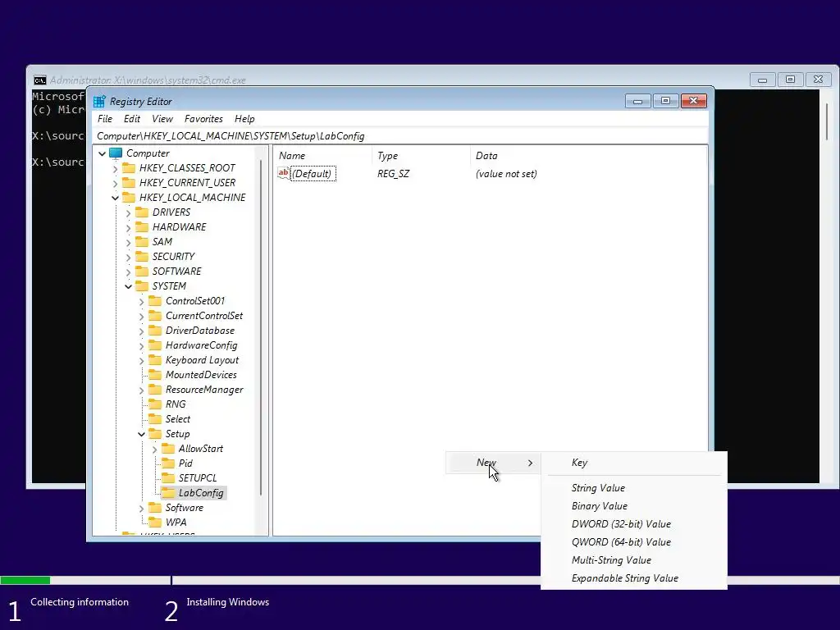
Task: Click the HKEY_CLASSES_ROOT folder icon
Action: pyautogui.click(x=129, y=167)
